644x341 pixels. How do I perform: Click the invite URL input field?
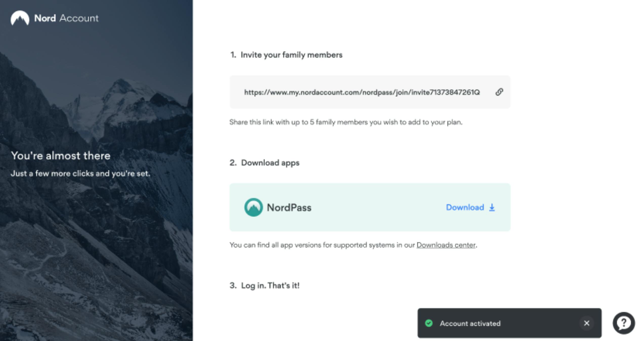click(361, 92)
